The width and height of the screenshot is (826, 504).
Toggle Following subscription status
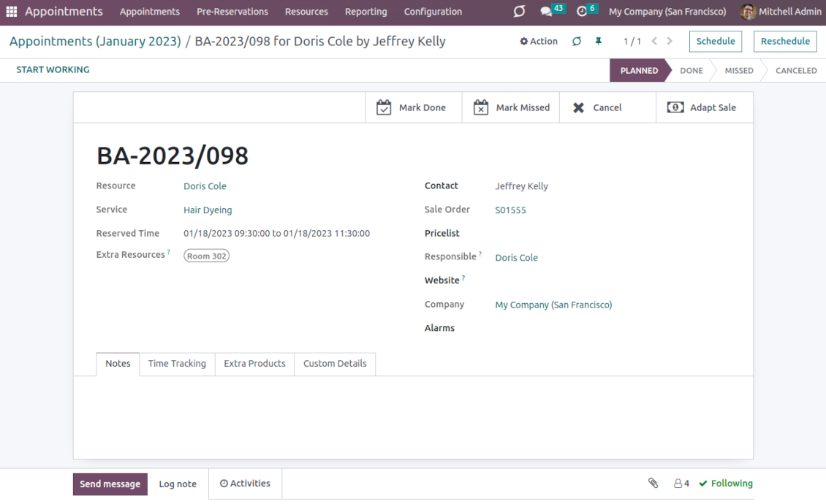coord(725,484)
